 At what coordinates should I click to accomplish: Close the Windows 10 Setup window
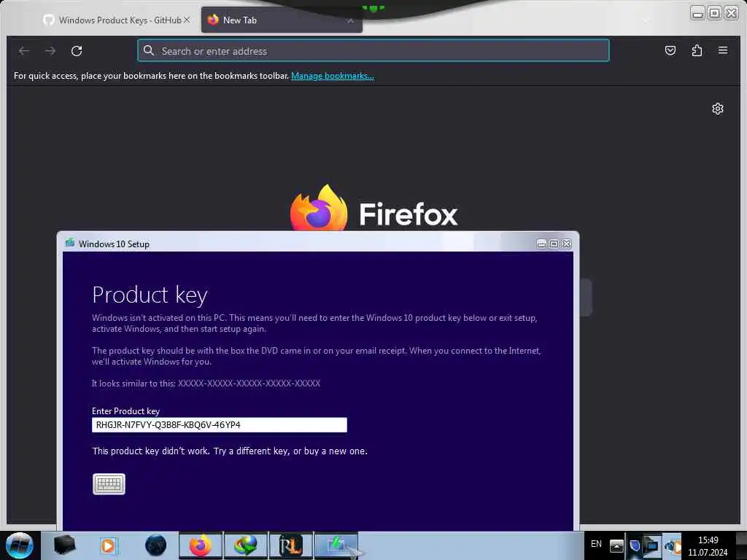[566, 244]
